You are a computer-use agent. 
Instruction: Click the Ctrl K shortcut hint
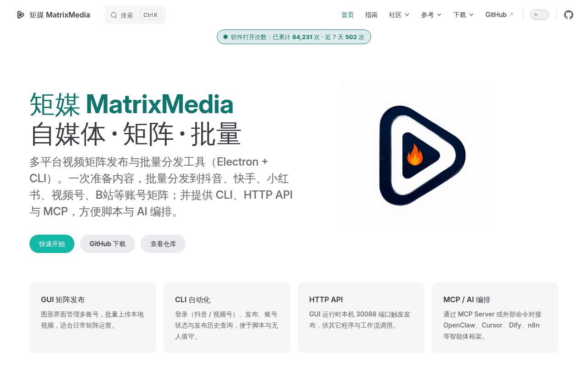(151, 15)
